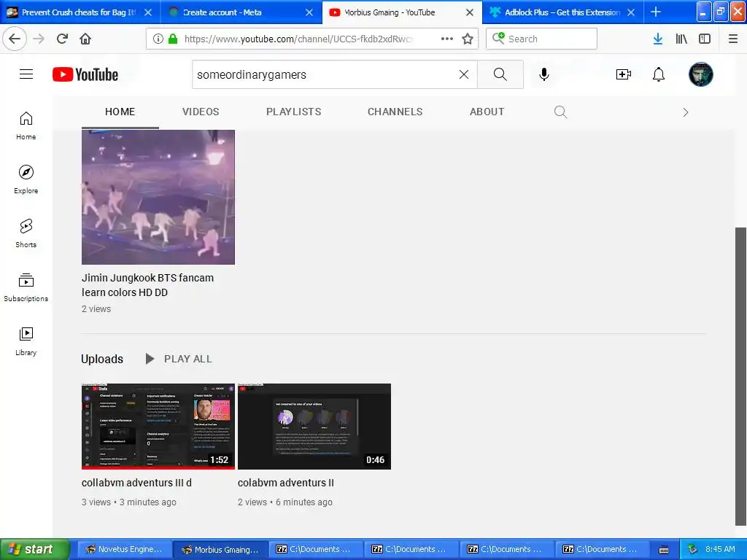Screen dimensions: 747x560
Task: Open Subscriptions in the sidebar
Action: point(26,287)
